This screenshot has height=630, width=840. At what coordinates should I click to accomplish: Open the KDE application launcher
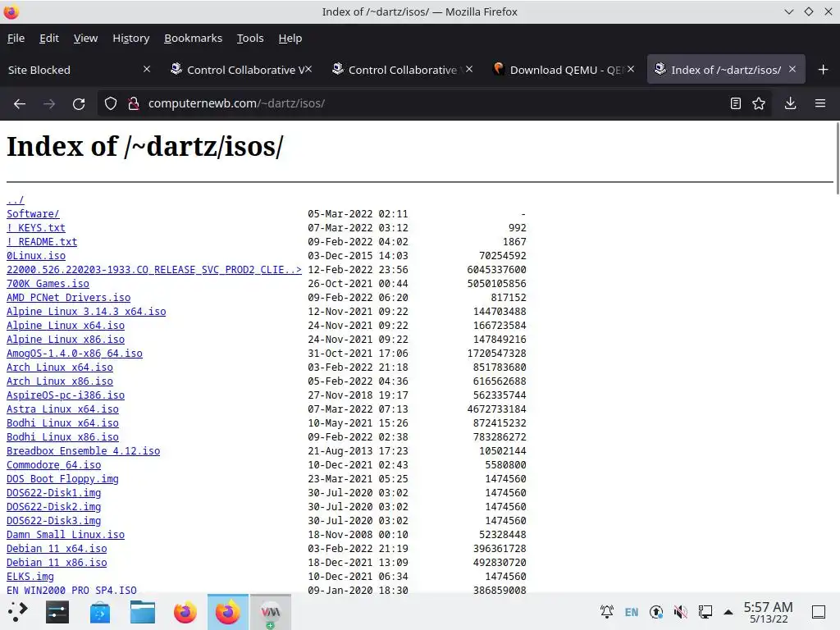pyautogui.click(x=17, y=612)
